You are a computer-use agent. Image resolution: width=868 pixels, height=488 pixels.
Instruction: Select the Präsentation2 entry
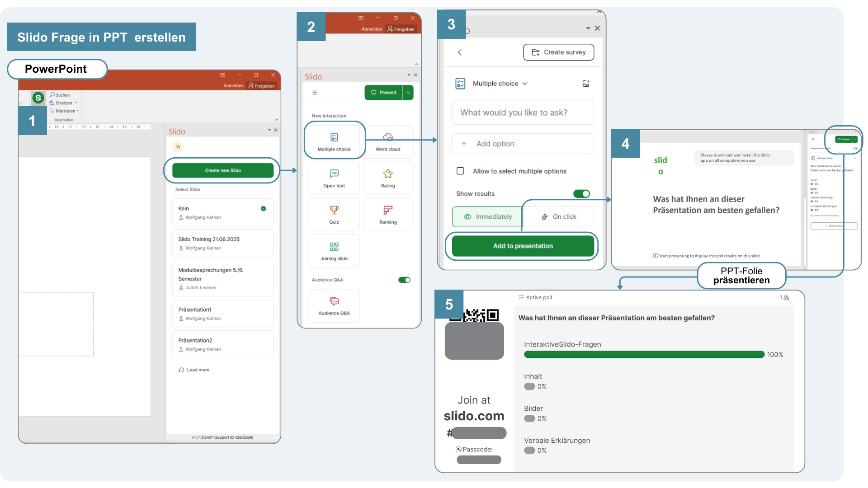[x=223, y=344]
